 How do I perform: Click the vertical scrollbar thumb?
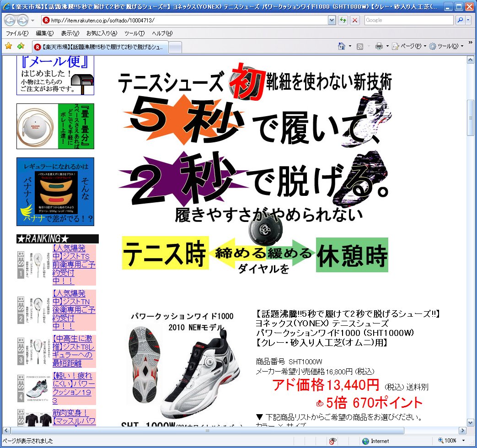(x=470, y=118)
